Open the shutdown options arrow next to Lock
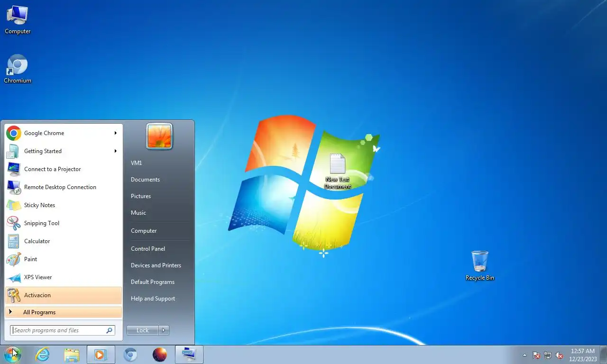This screenshot has height=364, width=607. click(x=164, y=330)
